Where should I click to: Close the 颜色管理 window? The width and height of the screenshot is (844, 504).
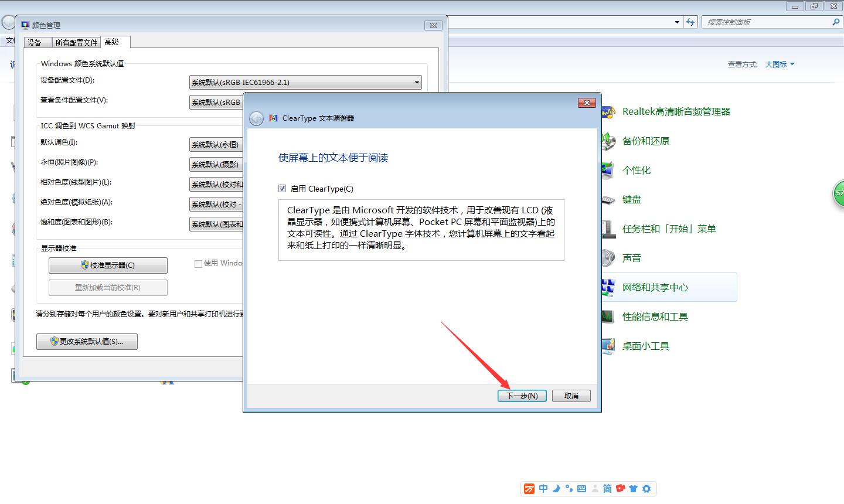tap(433, 25)
